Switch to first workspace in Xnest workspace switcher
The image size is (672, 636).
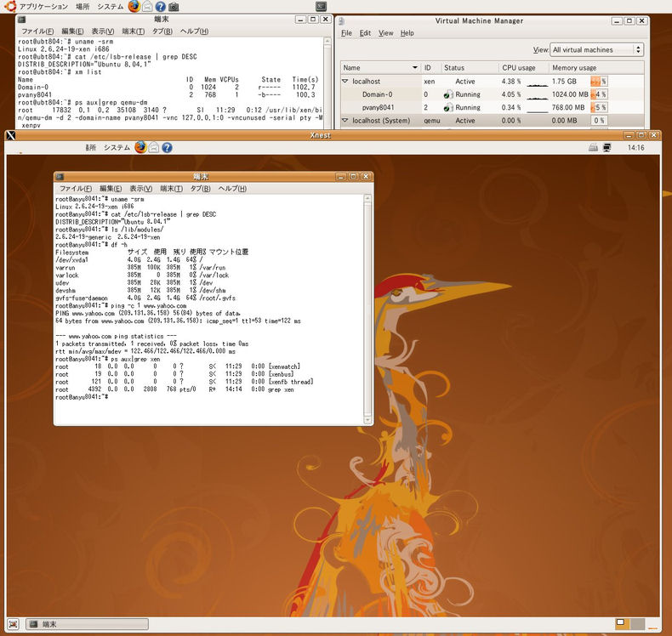(621, 623)
